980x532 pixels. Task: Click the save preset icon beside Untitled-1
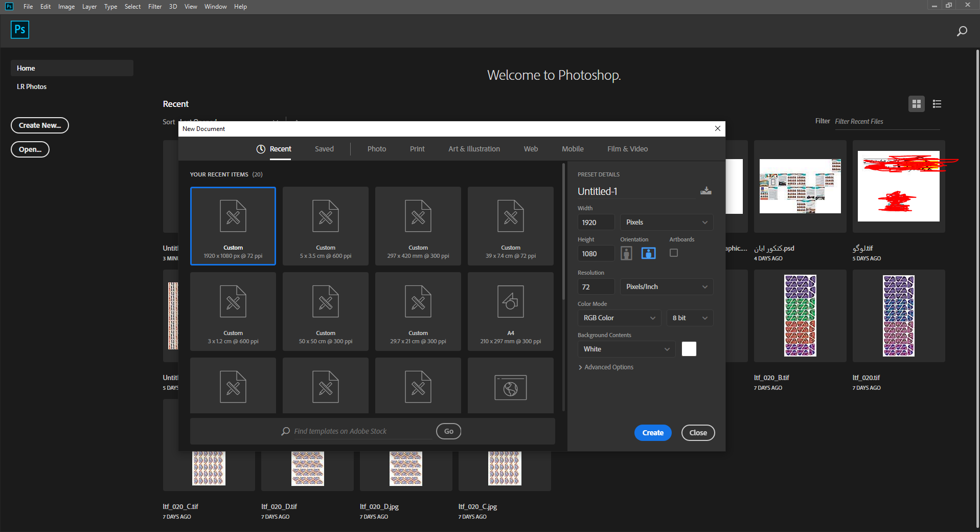pos(706,191)
